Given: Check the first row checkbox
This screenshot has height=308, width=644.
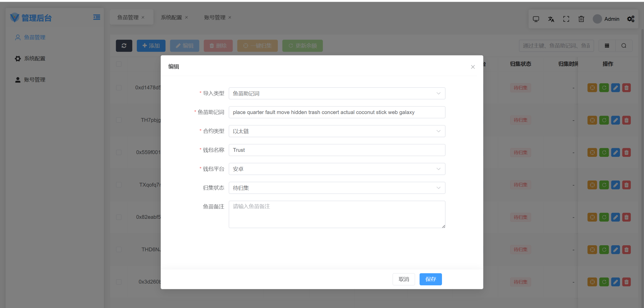Looking at the screenshot, I should pos(119,88).
